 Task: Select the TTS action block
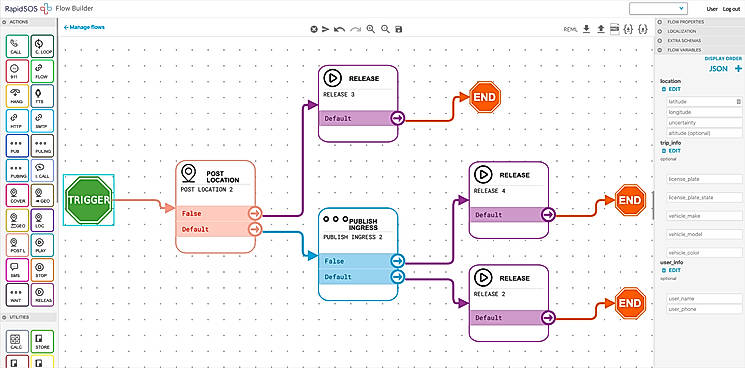pyautogui.click(x=42, y=96)
